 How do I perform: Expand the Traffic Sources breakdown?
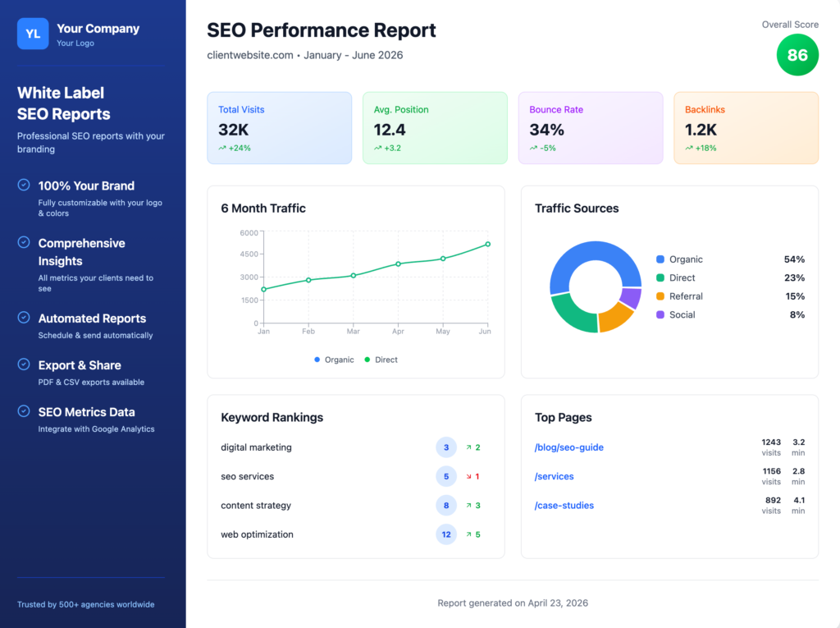point(577,209)
